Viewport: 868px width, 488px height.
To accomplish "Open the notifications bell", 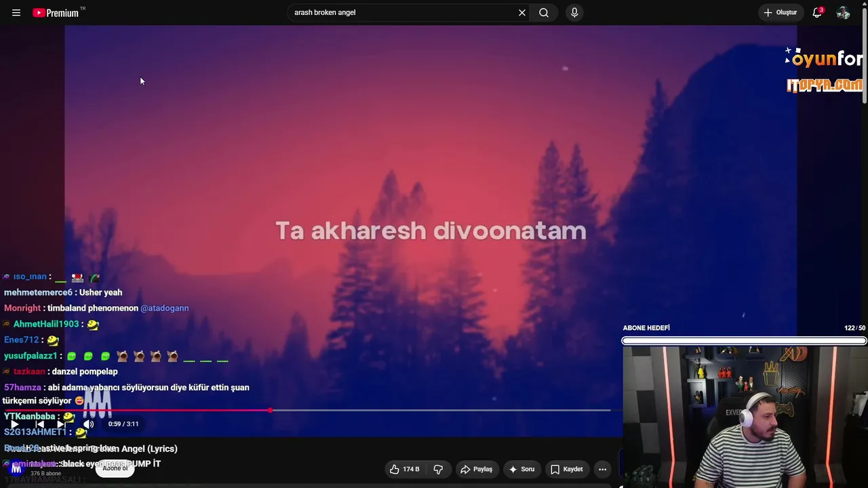I will click(x=817, y=13).
